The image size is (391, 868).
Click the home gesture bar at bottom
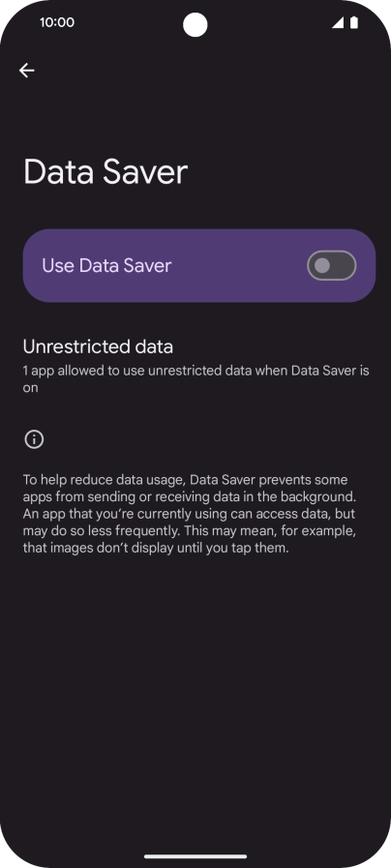[x=195, y=856]
